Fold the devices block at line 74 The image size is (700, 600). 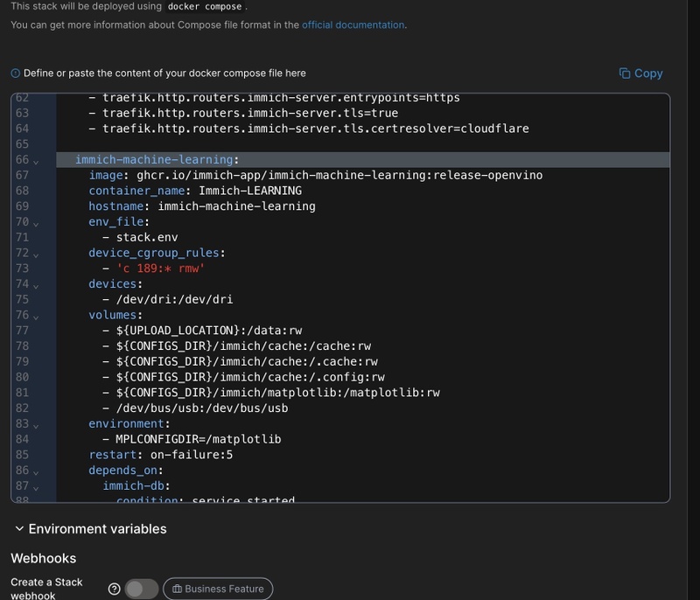coord(36,285)
